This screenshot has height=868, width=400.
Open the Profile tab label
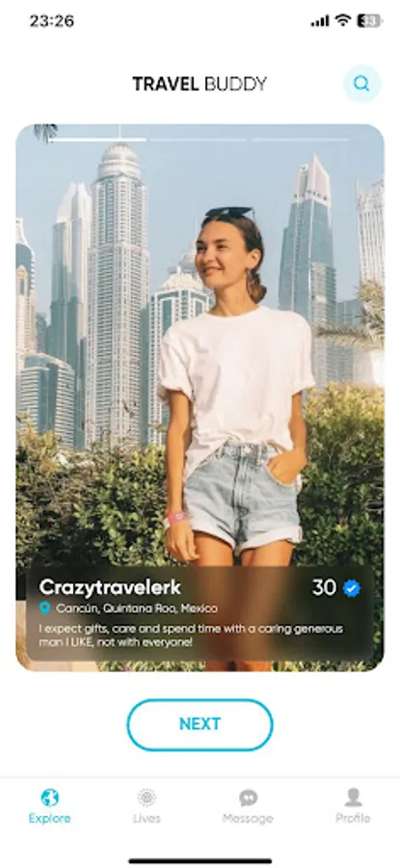(353, 818)
